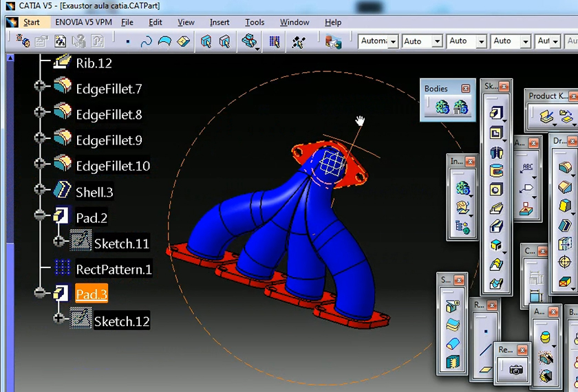This screenshot has height=392, width=578.
Task: Click the Start menu button
Action: [31, 22]
